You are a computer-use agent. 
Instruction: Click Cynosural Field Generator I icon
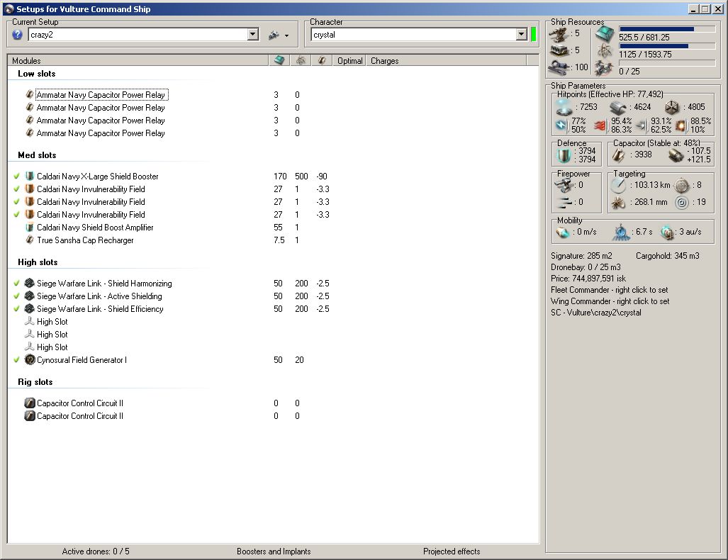30,360
